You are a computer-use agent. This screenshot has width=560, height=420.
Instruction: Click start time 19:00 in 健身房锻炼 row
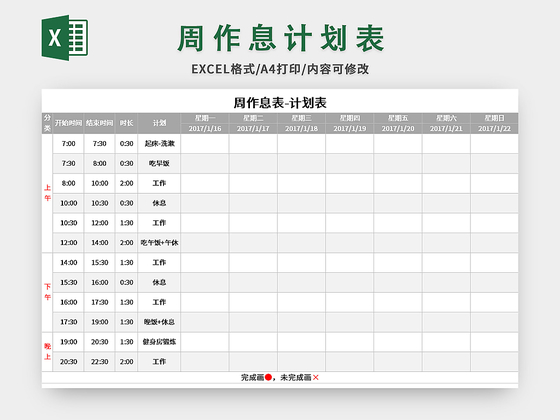tap(68, 342)
